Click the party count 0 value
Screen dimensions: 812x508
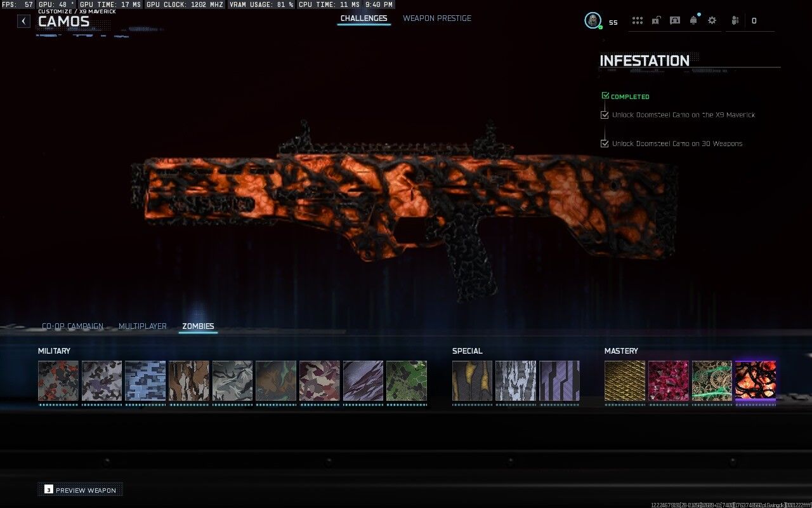(754, 21)
